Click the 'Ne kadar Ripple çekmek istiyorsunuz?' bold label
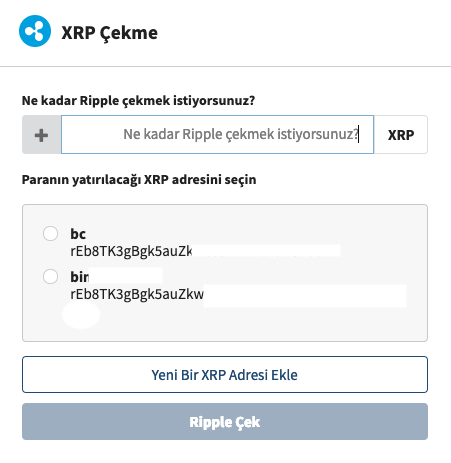Image resolution: width=451 pixels, height=463 pixels. coord(138,101)
